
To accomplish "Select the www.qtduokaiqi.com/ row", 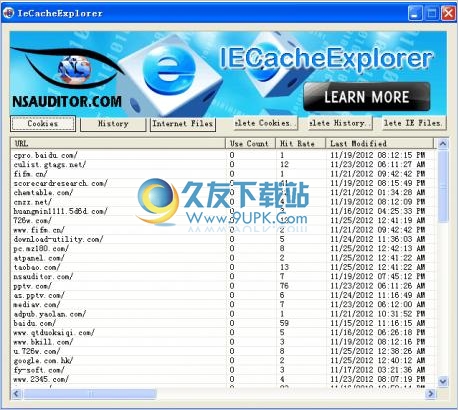I will click(x=223, y=332).
